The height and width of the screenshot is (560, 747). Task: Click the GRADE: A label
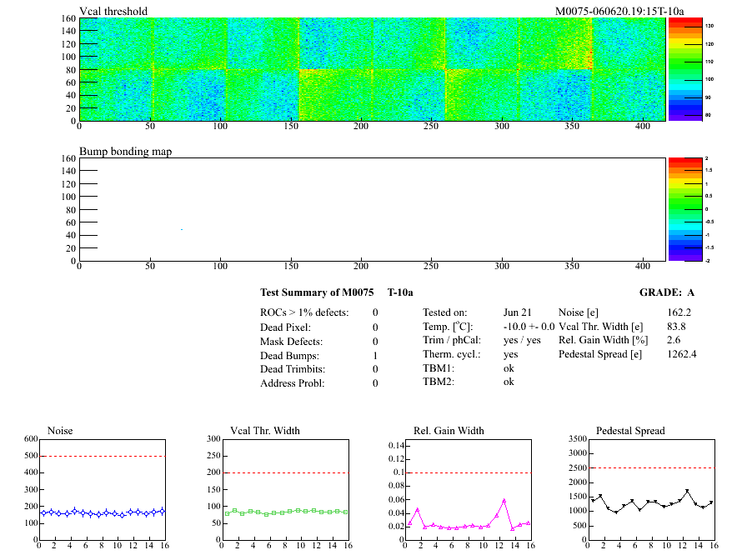click(666, 292)
